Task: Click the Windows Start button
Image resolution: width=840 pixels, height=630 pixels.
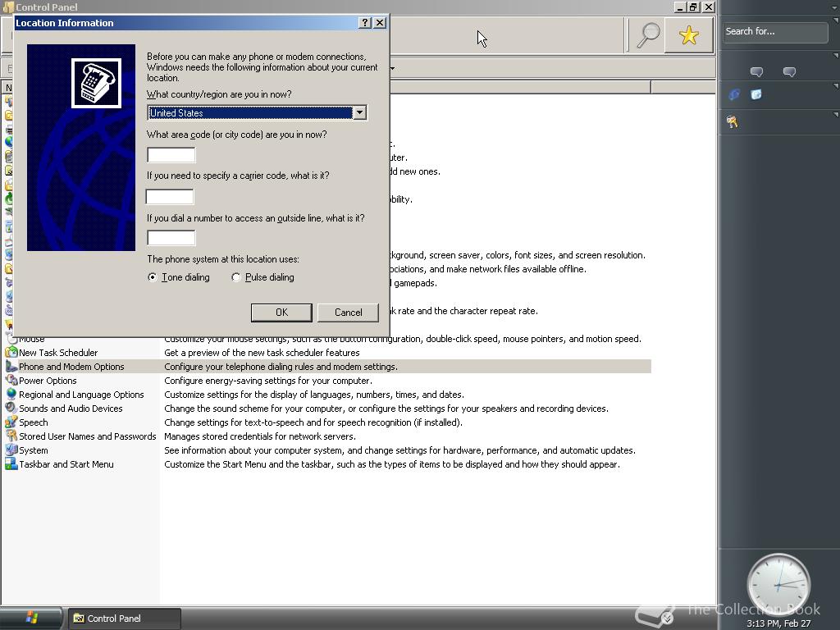Action: tap(31, 618)
